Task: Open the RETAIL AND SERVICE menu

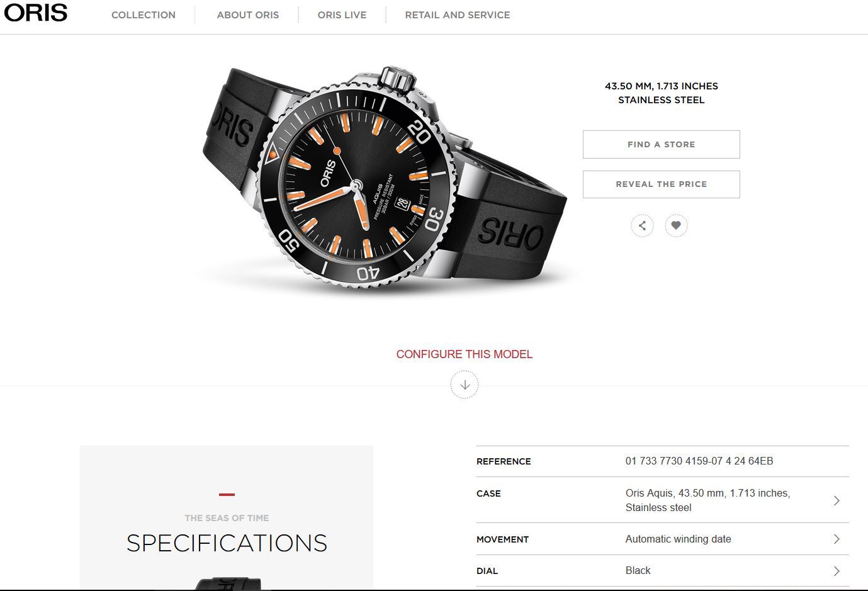Action: (458, 14)
